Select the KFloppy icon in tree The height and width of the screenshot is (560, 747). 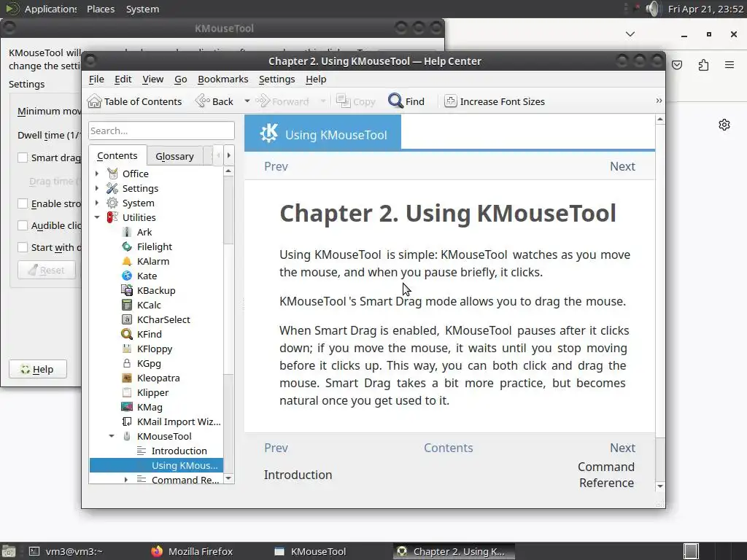[127, 349]
